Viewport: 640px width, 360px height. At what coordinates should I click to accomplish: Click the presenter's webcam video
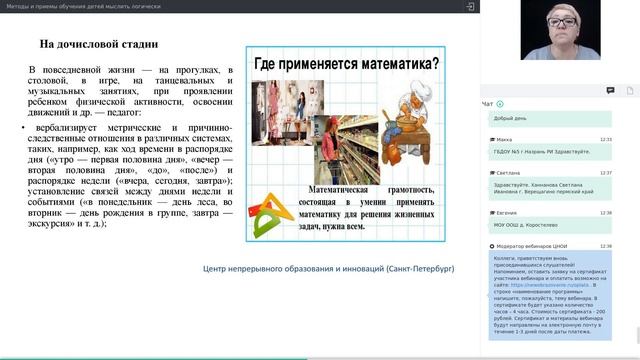tap(560, 30)
